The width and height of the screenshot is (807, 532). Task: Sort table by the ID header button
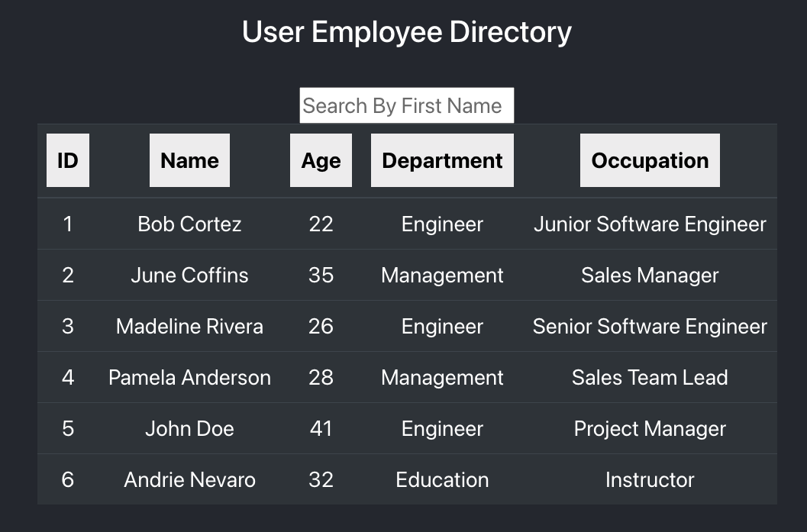(68, 160)
